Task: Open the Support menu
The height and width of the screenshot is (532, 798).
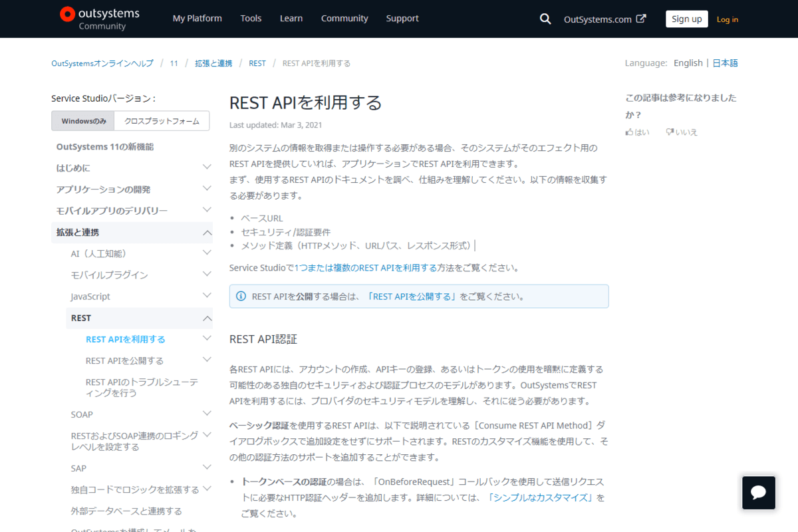Action: [402, 19]
